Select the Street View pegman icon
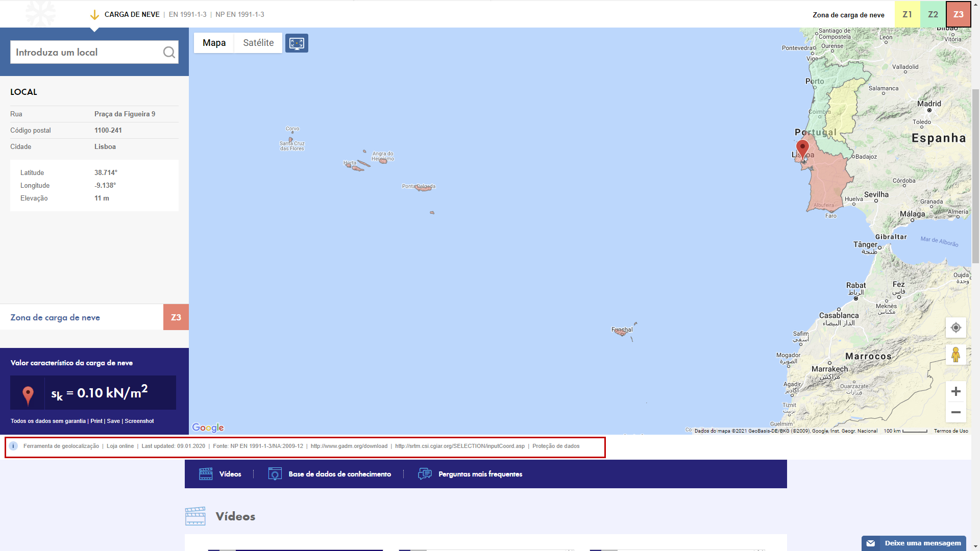Viewport: 980px width, 551px height. pyautogui.click(x=955, y=354)
